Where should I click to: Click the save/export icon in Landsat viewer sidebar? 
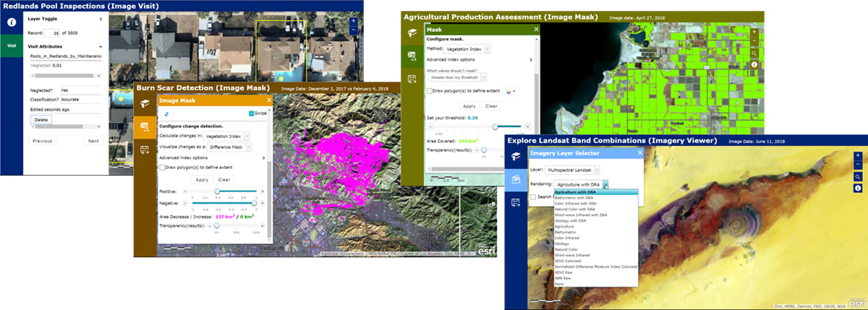coord(516,203)
